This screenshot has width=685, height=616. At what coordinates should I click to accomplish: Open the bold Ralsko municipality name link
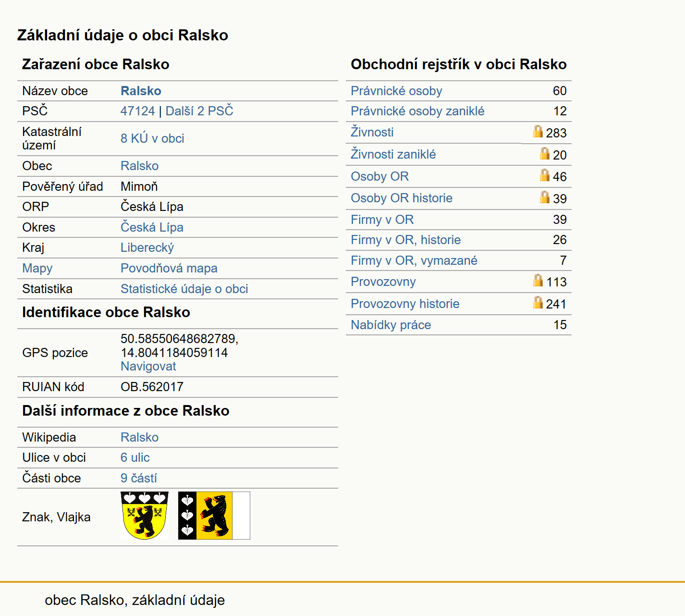pos(141,91)
